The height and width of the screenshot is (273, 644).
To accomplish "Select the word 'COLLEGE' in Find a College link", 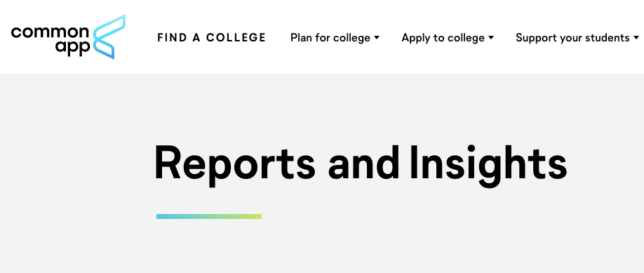I will [x=236, y=38].
